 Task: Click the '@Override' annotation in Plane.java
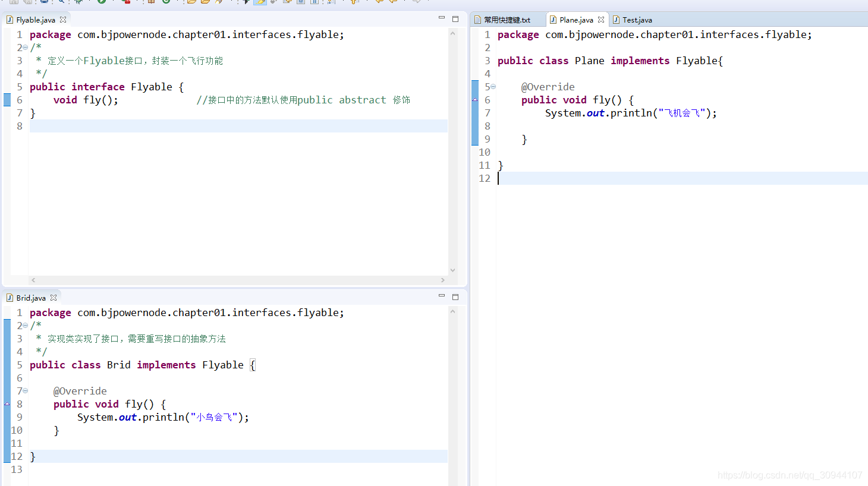pyautogui.click(x=548, y=87)
